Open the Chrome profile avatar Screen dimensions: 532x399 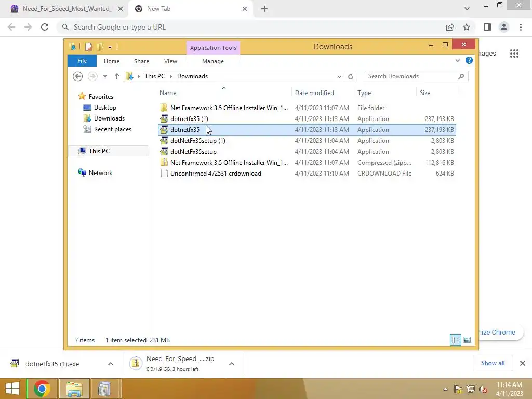(x=504, y=27)
